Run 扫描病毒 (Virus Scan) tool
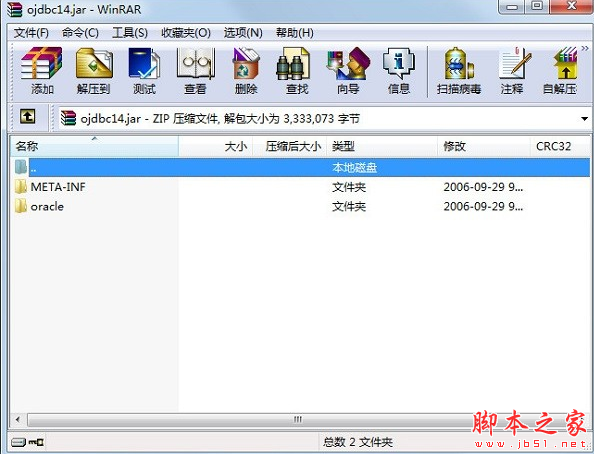Viewport: 594px width, 454px height. [x=459, y=71]
